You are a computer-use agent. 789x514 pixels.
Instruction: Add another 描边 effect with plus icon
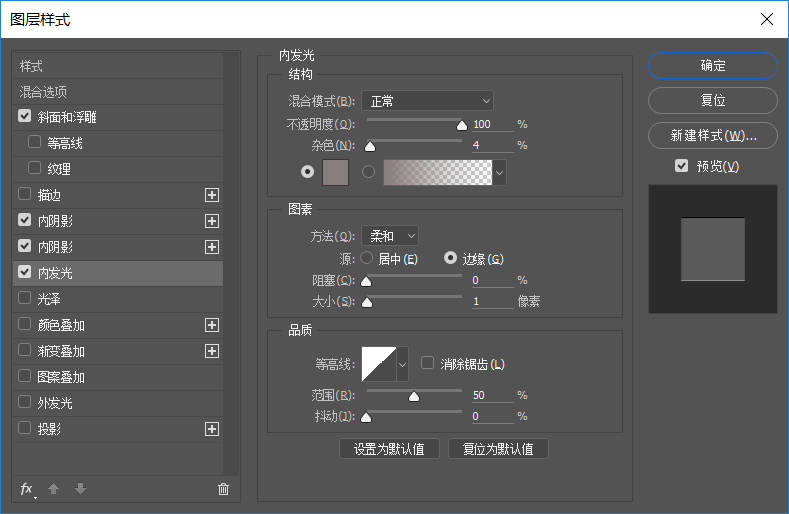pos(212,195)
